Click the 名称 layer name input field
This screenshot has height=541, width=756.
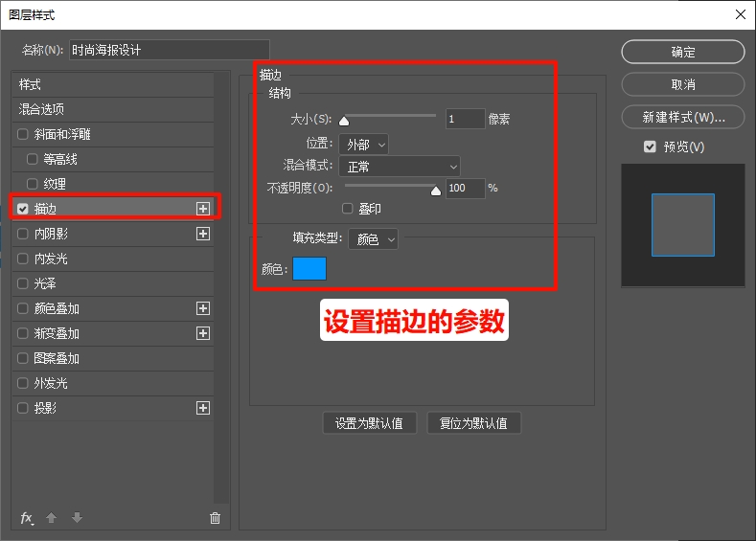pos(169,50)
